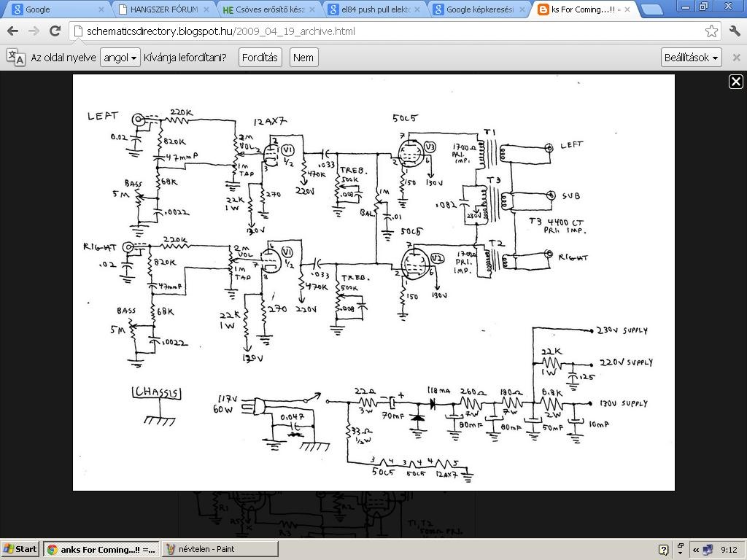Switch to the Google képkeresési tab
747x560 pixels.
pyautogui.click(x=480, y=9)
